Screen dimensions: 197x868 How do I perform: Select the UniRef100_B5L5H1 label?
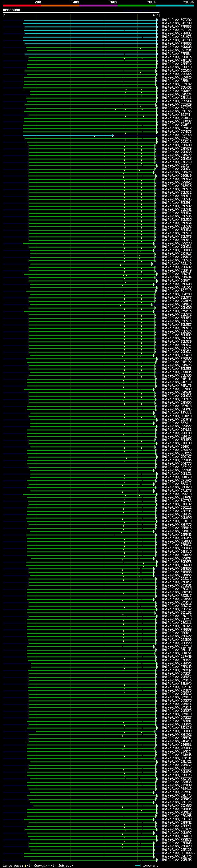click(177, 210)
